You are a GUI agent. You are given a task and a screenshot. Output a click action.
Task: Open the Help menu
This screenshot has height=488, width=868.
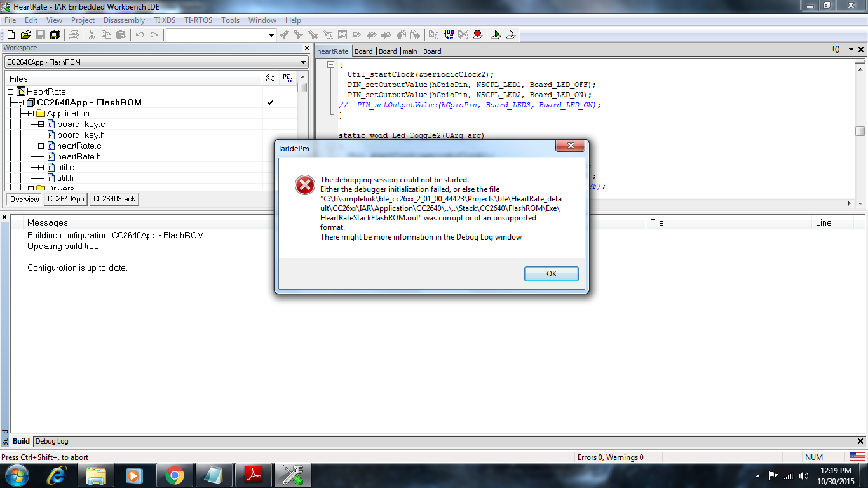[293, 20]
